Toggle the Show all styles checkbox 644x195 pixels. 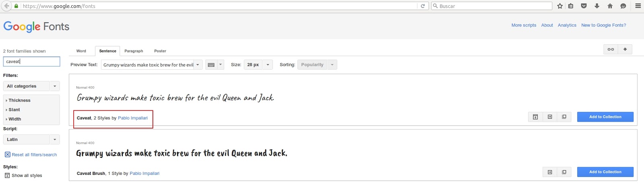[7, 176]
